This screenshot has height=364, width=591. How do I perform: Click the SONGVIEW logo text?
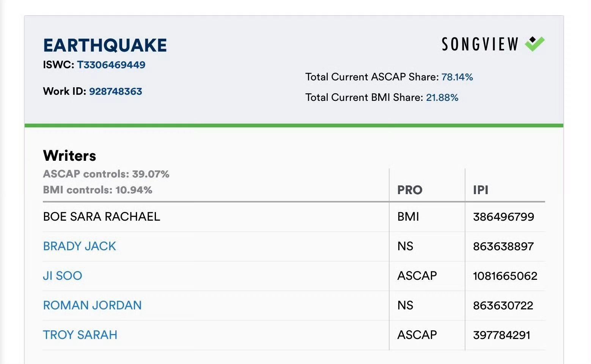480,44
